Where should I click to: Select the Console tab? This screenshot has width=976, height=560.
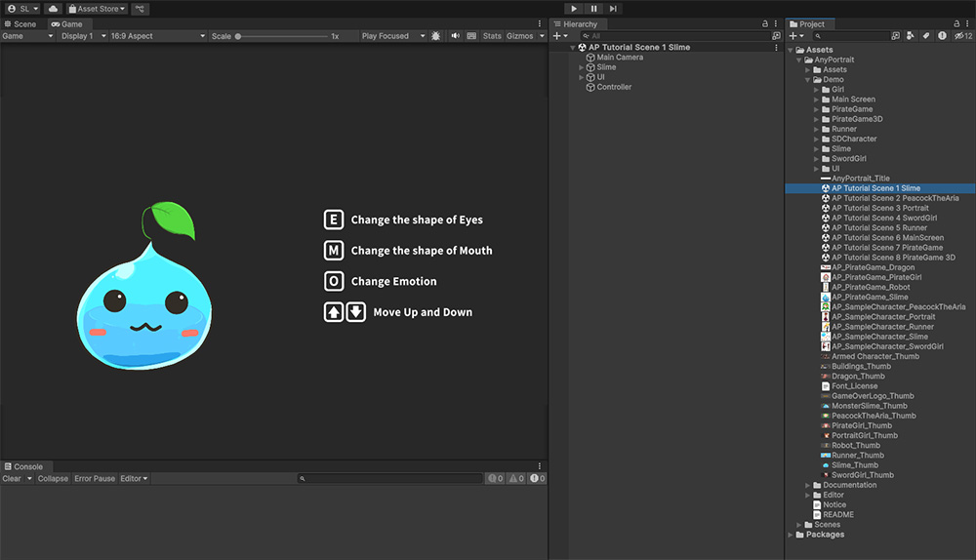click(x=24, y=466)
